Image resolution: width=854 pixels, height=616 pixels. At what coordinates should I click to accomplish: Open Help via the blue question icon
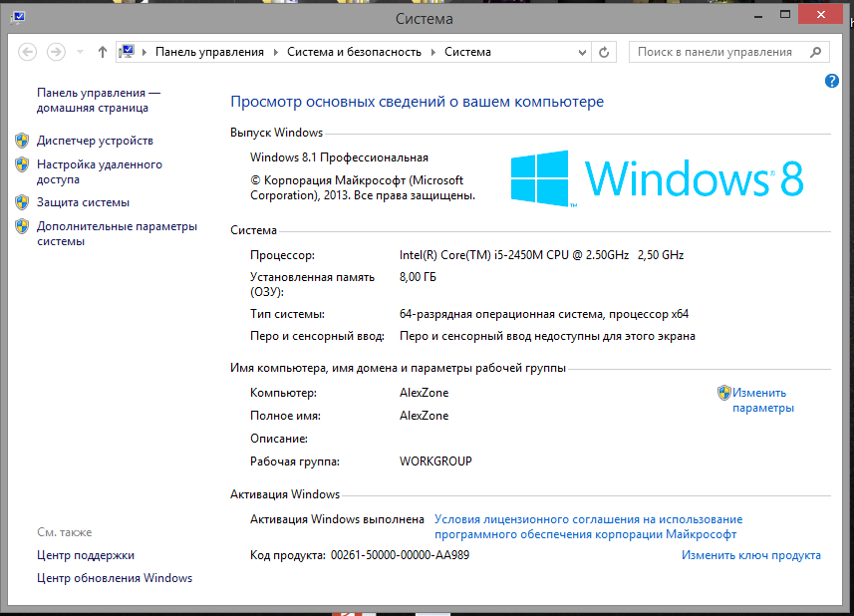coord(832,81)
